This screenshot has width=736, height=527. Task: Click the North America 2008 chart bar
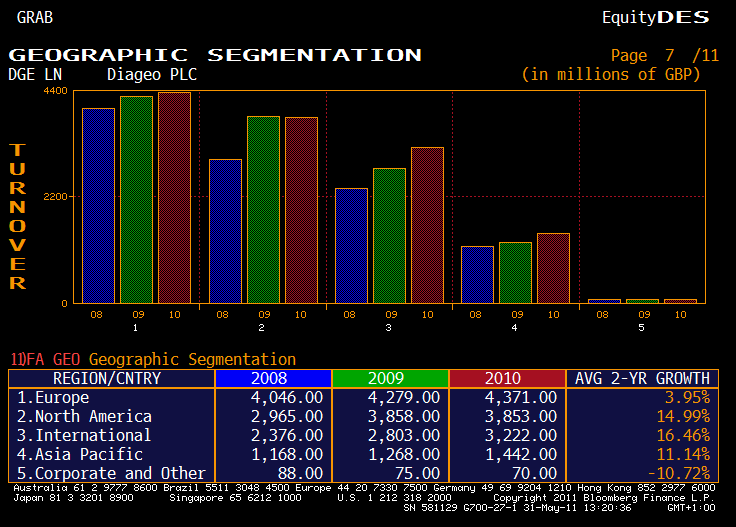tap(225, 231)
